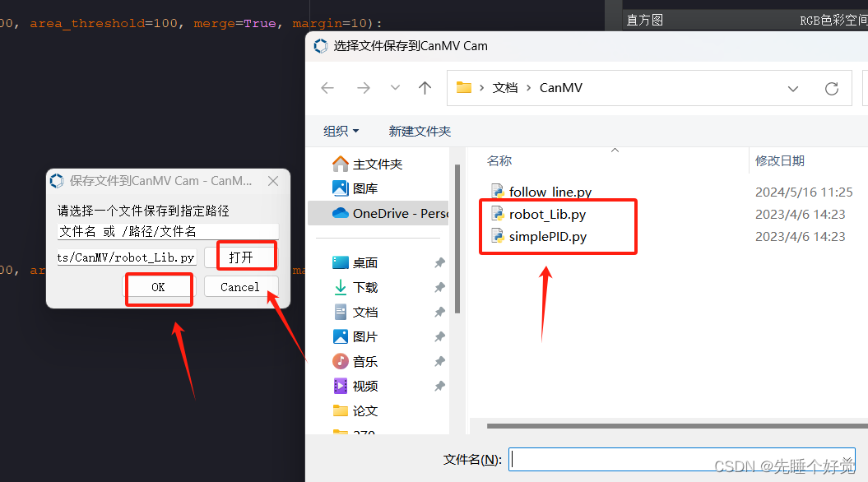Click 文件名 或 /路径/文件名 text field

pyautogui.click(x=168, y=231)
